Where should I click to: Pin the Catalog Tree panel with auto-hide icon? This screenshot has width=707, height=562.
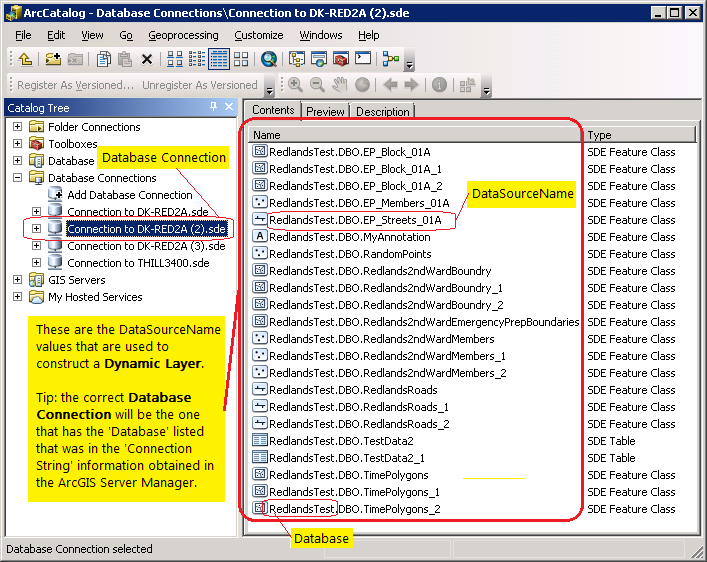tap(213, 106)
